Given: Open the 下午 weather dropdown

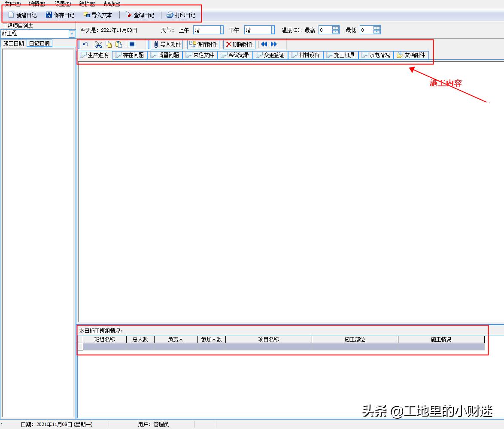Looking at the screenshot, I should pyautogui.click(x=273, y=30).
